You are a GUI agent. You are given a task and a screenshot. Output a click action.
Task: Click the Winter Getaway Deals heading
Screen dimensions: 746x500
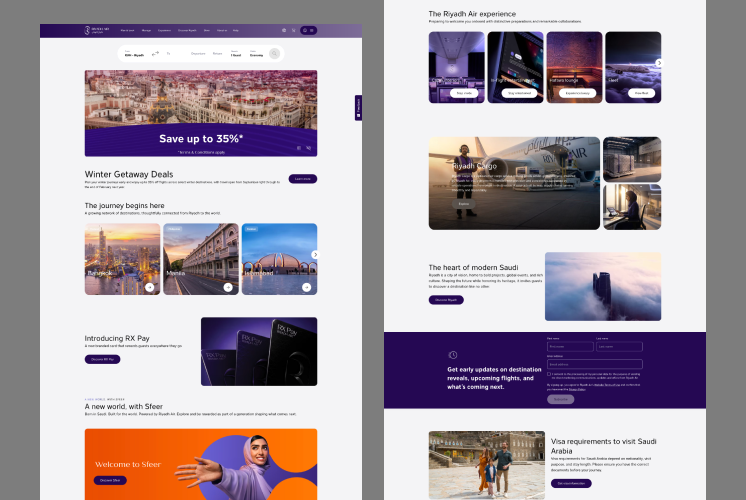pyautogui.click(x=129, y=174)
